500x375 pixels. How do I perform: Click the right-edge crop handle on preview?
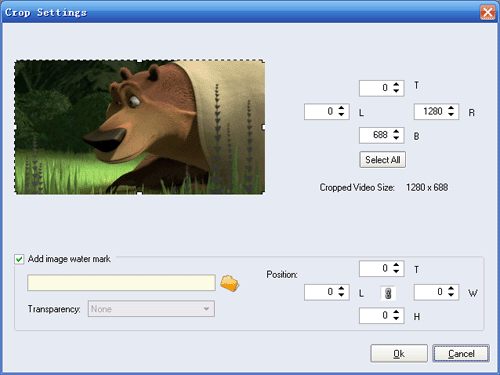tap(264, 127)
